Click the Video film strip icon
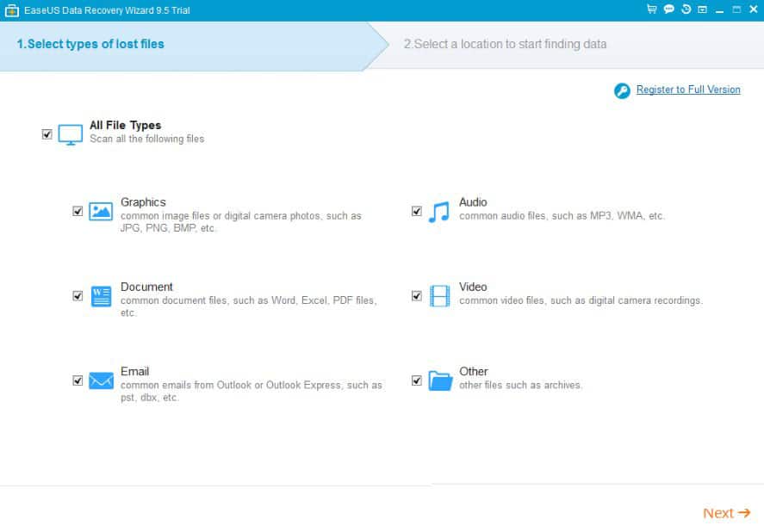 click(x=439, y=296)
